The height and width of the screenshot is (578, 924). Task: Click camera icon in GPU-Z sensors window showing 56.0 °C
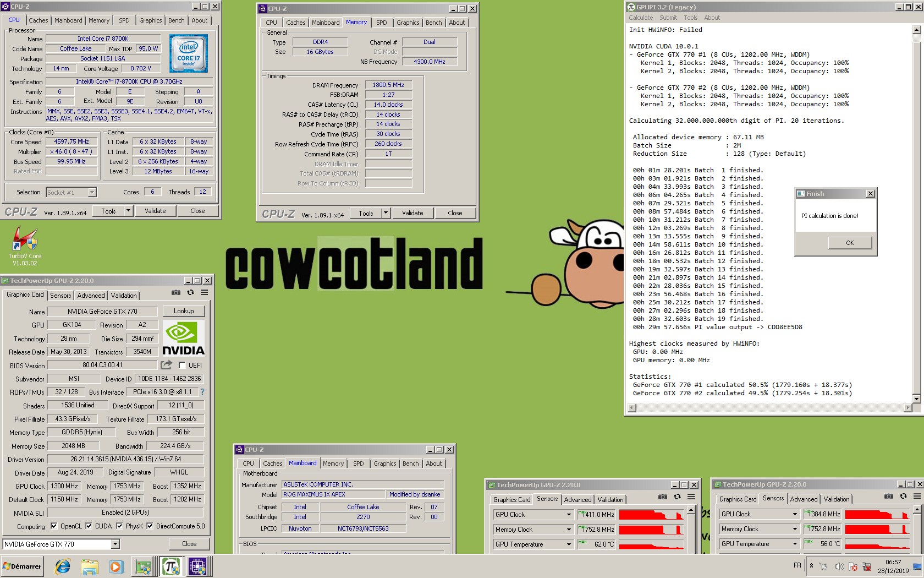(x=889, y=496)
